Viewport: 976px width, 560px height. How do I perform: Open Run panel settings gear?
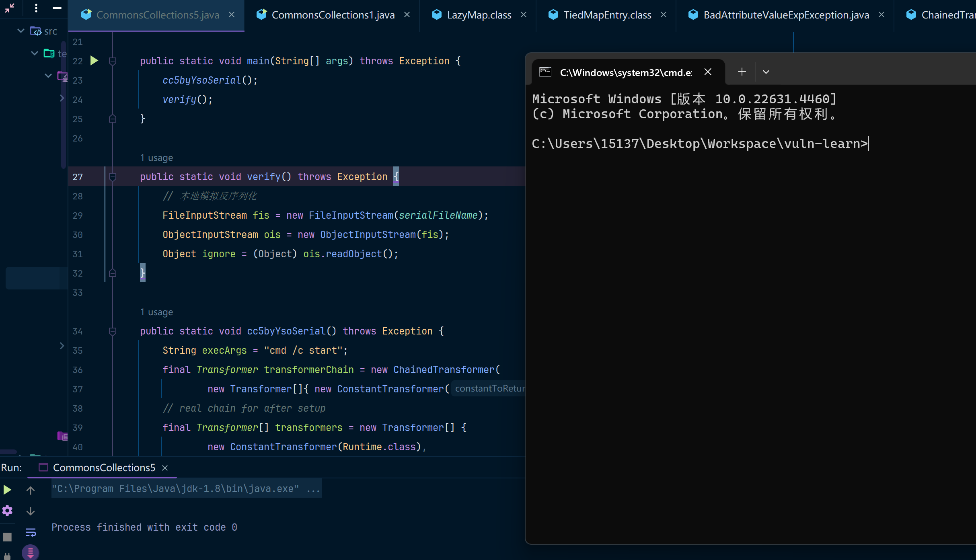(7, 511)
